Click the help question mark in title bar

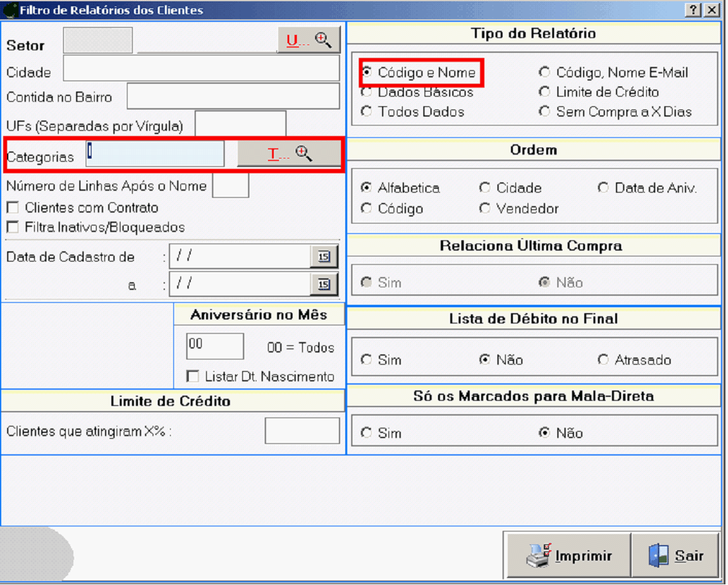[693, 10]
